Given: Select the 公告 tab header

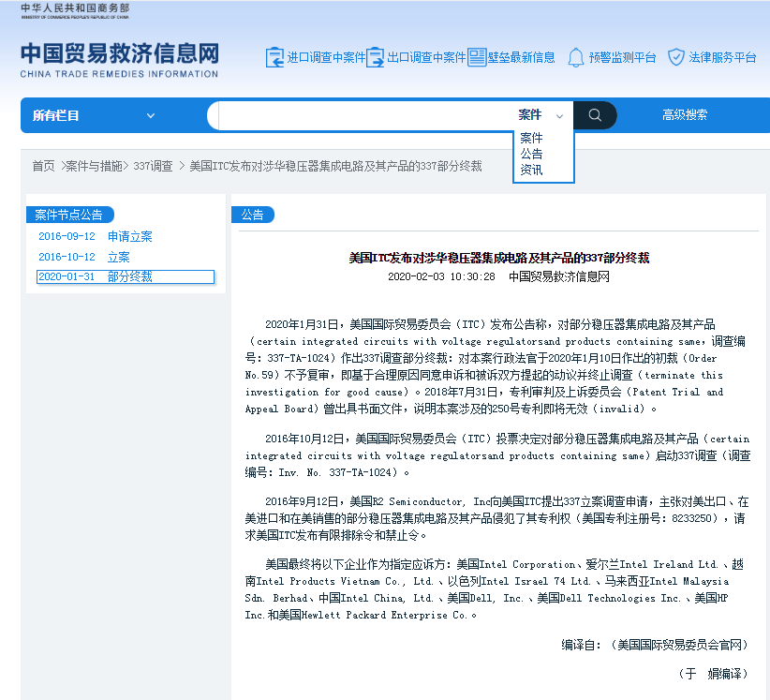Looking at the screenshot, I should point(252,215).
